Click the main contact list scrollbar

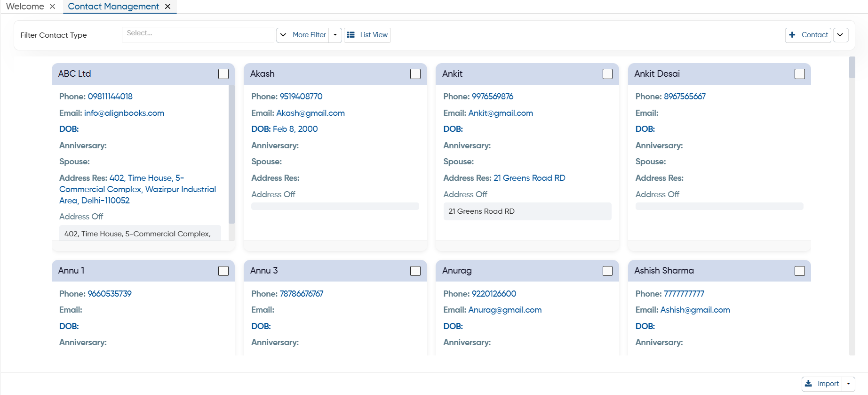click(x=852, y=67)
